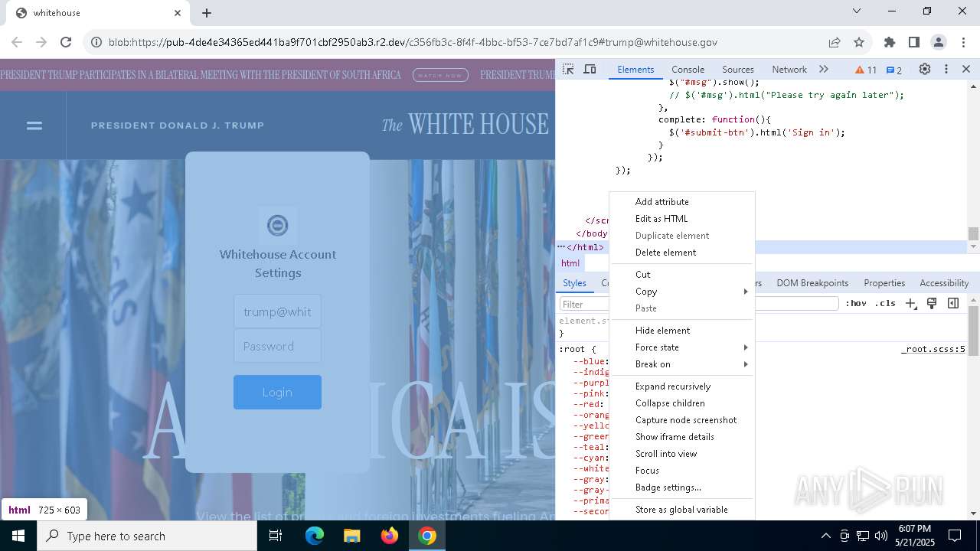
Task: Select Collapse children
Action: 682,403
